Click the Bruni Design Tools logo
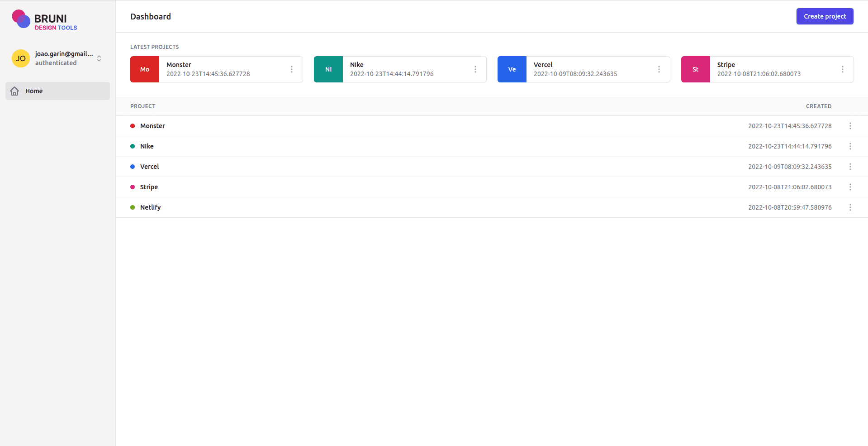The width and height of the screenshot is (868, 446). click(x=44, y=20)
